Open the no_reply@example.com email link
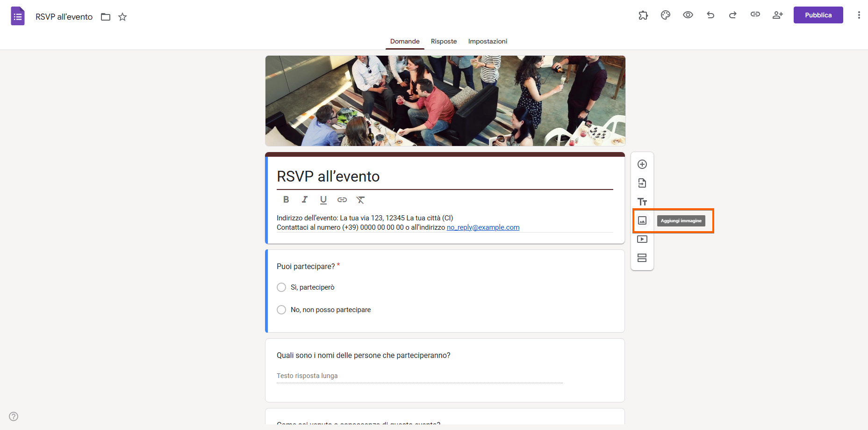The image size is (868, 430). pyautogui.click(x=483, y=227)
